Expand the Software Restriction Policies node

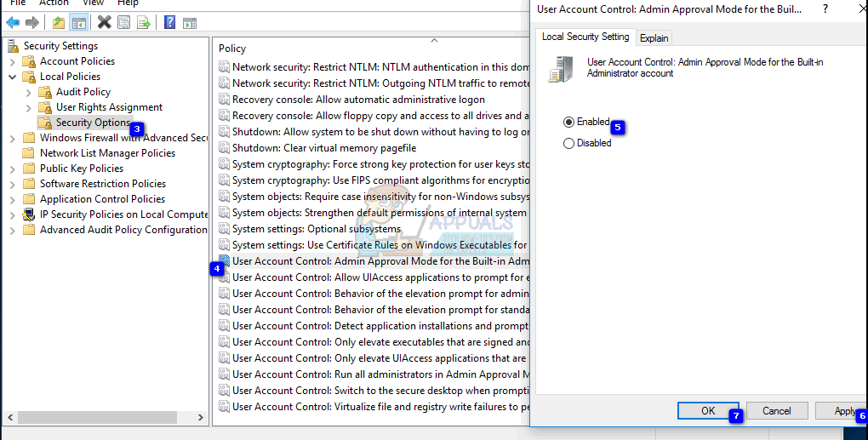click(12, 185)
